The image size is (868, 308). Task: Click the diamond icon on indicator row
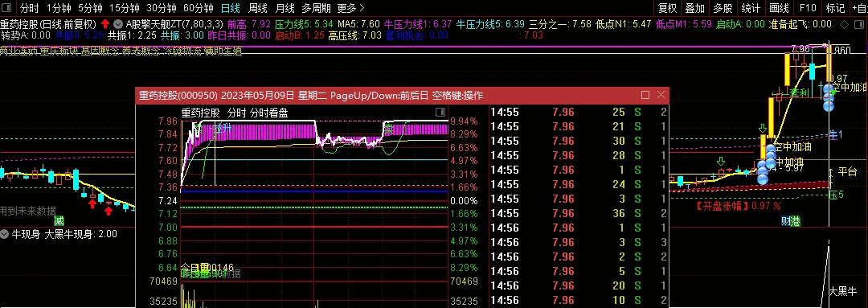pos(844,24)
